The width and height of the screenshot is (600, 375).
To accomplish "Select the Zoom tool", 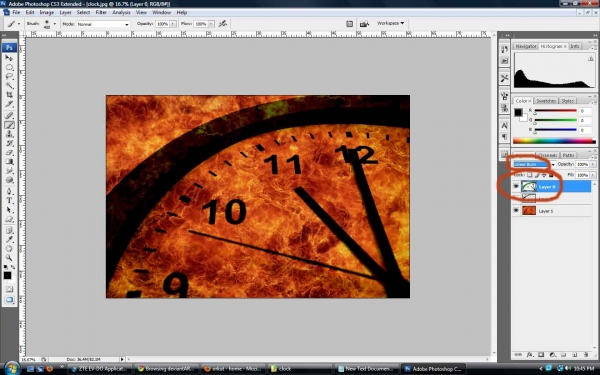I will point(9,258).
